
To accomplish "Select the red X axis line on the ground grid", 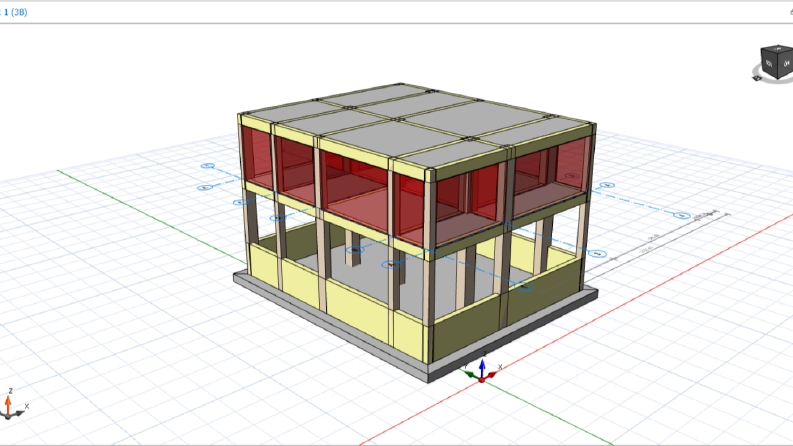I will tap(577, 329).
